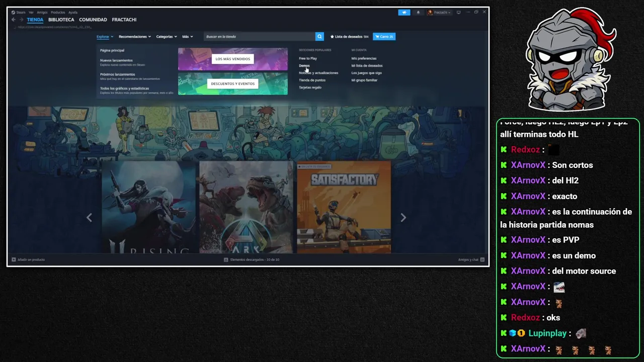
Task: Click the DESCUENTOS Y EVENTOS banner button
Action: (233, 83)
